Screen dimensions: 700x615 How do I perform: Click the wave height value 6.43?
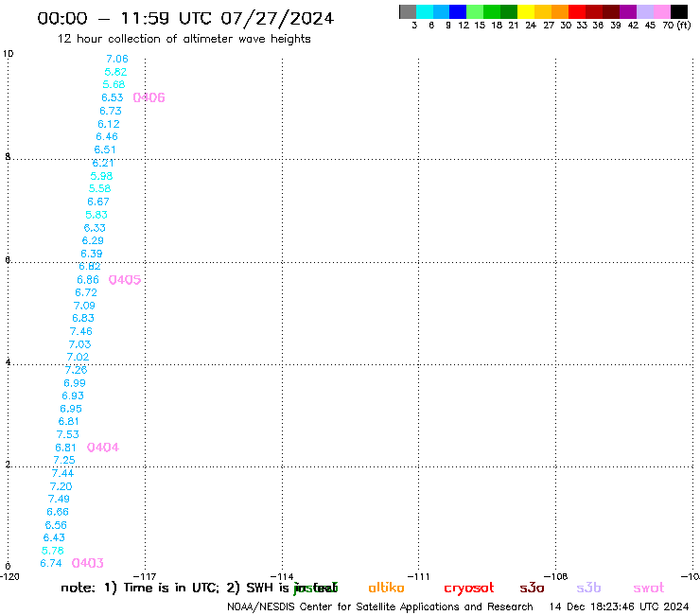pos(54,538)
